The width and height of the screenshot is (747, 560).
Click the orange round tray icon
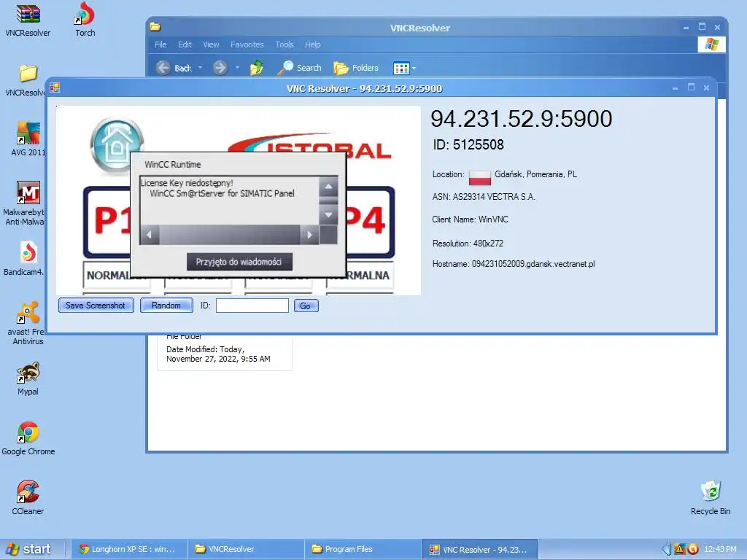tap(693, 549)
